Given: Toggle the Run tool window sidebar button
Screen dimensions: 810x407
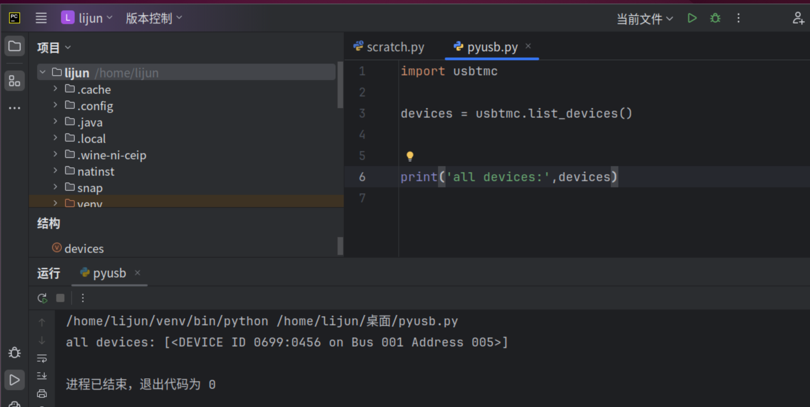Looking at the screenshot, I should 14,380.
